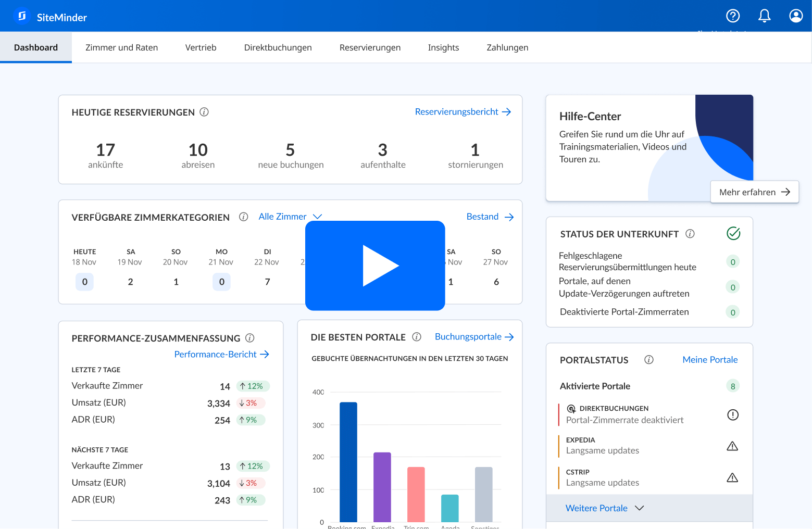Screen dimensions: 812x529
Task: Go to the Zimmer und Raten tab
Action: pos(121,48)
